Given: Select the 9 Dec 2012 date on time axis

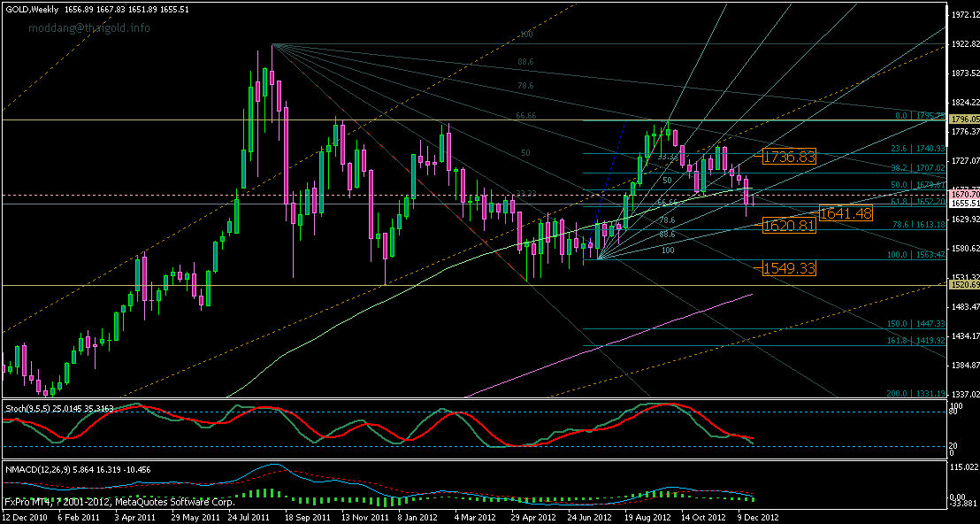Looking at the screenshot, I should tap(756, 519).
